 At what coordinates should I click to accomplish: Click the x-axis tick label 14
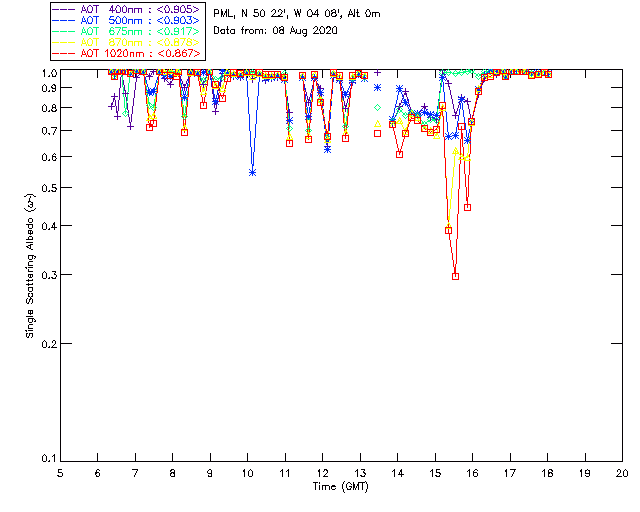[398, 473]
